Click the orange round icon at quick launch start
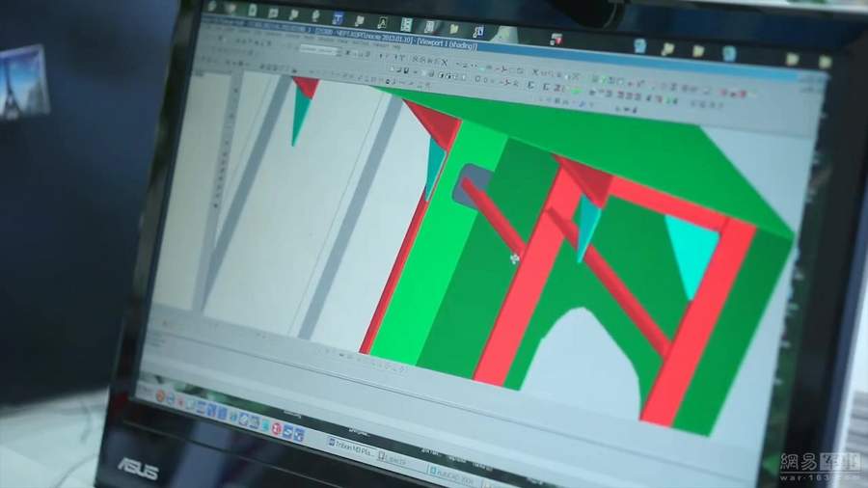The height and width of the screenshot is (488, 868). (x=160, y=395)
